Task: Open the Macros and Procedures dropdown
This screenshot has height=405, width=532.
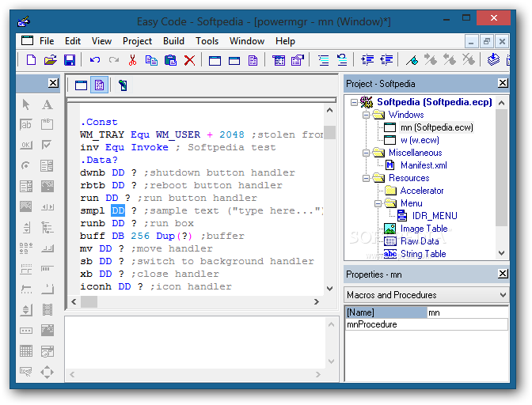Action: click(503, 295)
